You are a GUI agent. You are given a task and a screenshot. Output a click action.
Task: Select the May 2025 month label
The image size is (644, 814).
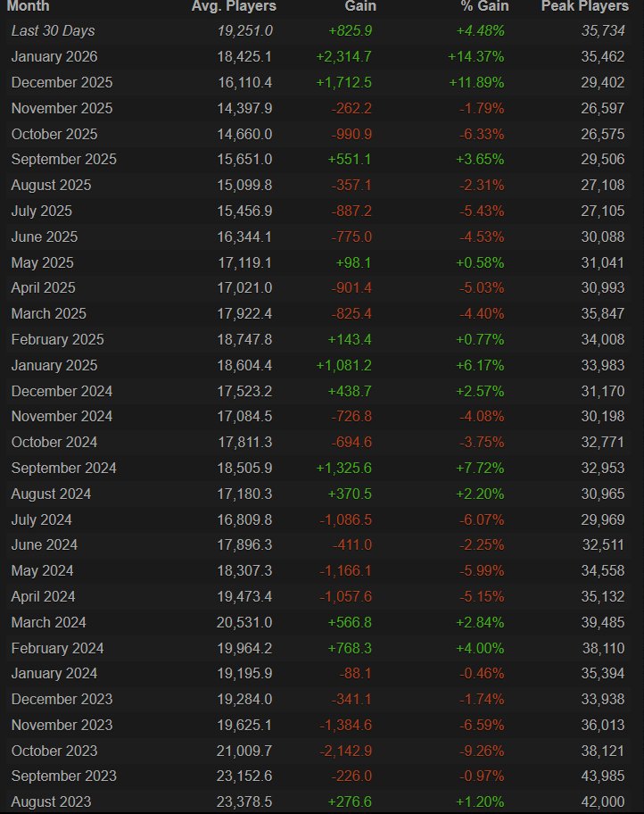pyautogui.click(x=43, y=262)
